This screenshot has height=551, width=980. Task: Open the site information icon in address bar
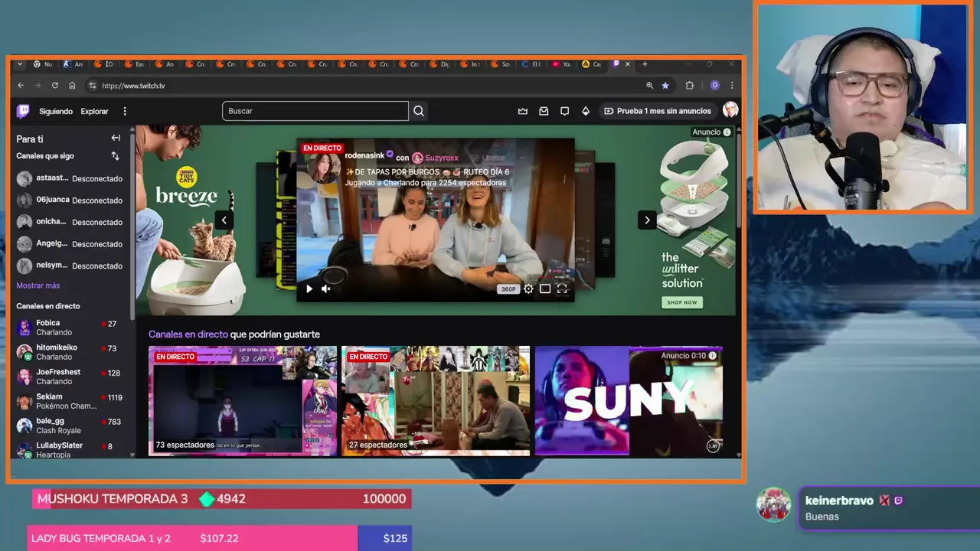[x=93, y=86]
